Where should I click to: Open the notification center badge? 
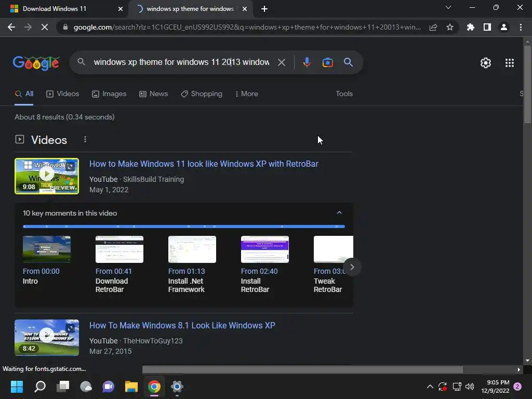[x=517, y=387]
